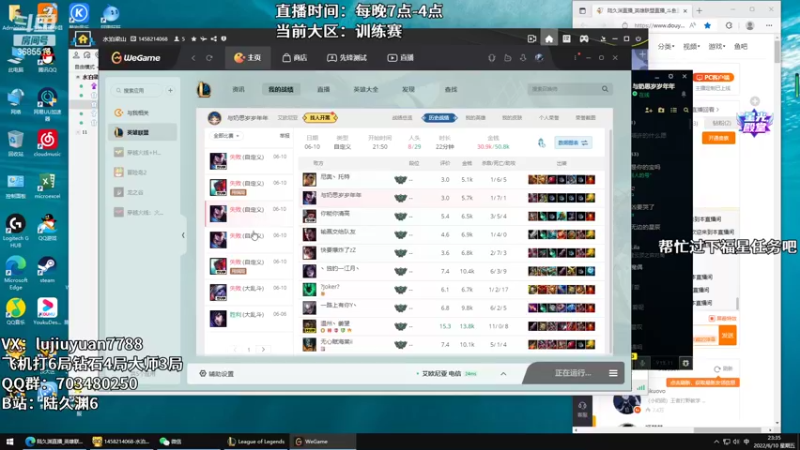Open the 战绩总览 sub-tab
Viewport: 800px width, 450px height.
point(402,118)
